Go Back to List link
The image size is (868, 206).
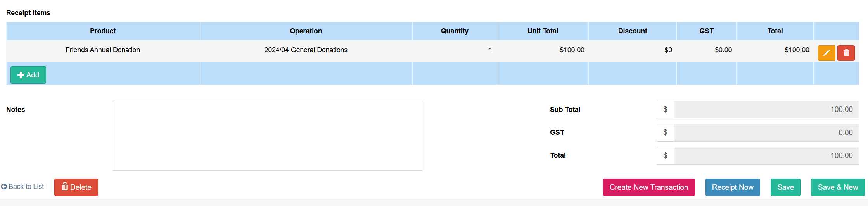(22, 187)
